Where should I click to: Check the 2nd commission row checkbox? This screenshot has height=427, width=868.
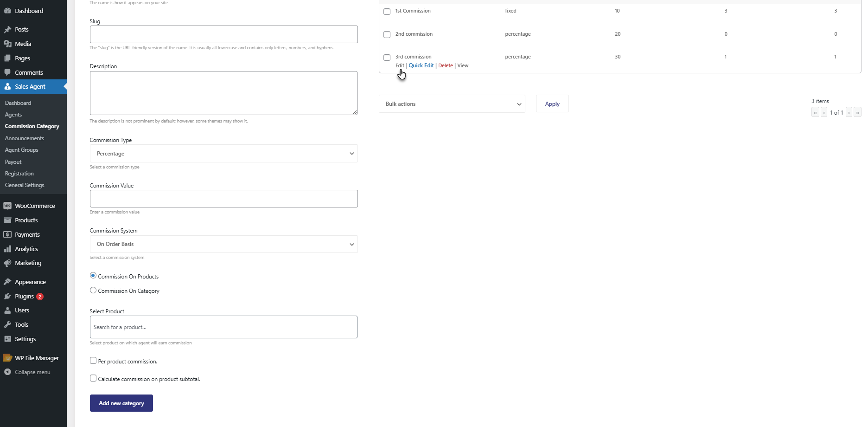(x=387, y=35)
